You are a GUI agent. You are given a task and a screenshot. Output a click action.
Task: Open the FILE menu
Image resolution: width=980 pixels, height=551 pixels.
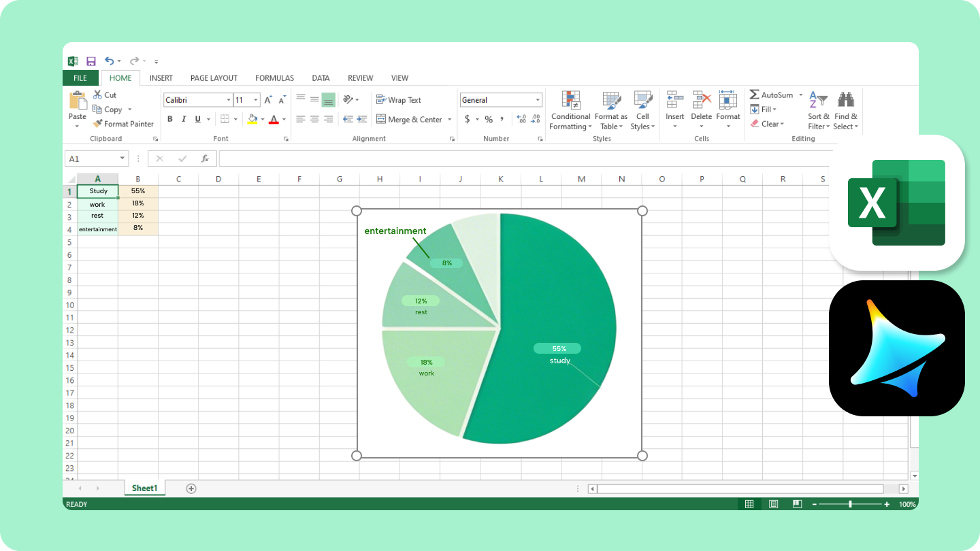click(x=80, y=78)
